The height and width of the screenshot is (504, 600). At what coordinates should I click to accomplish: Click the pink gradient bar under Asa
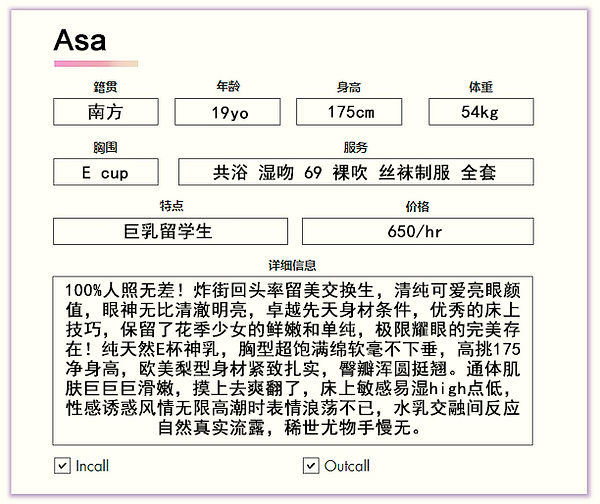pyautogui.click(x=96, y=64)
